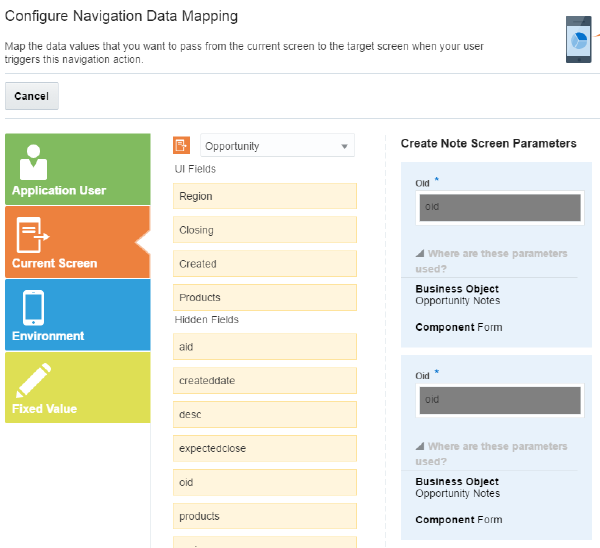The image size is (600, 548).
Task: Collapse second 'Where are these parameters used?' section
Action: click(x=419, y=447)
